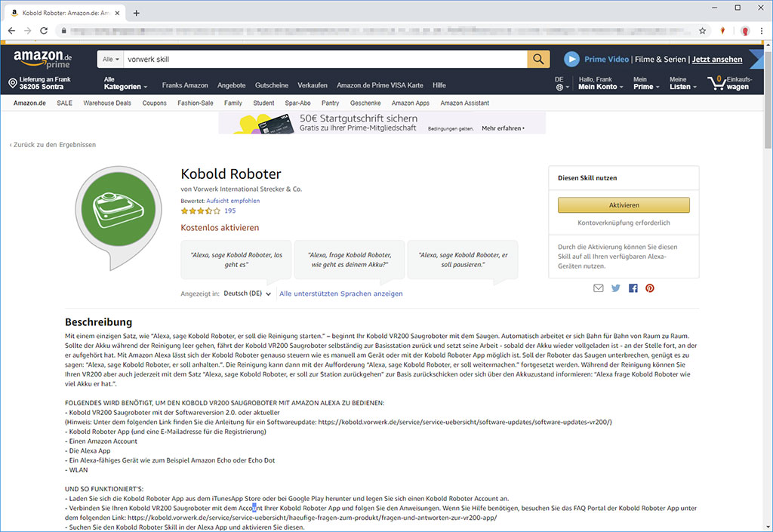Click the browser back arrow

11,30
